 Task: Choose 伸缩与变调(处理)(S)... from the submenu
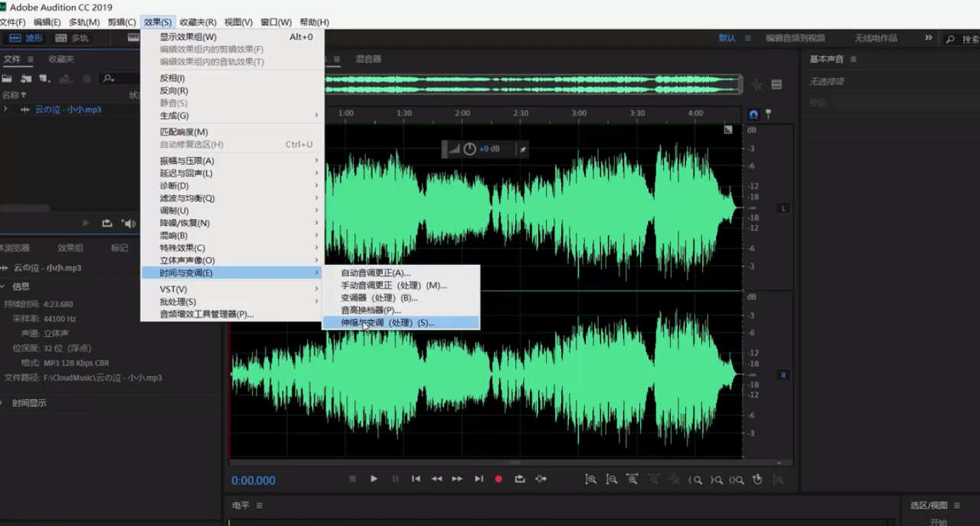(x=401, y=322)
